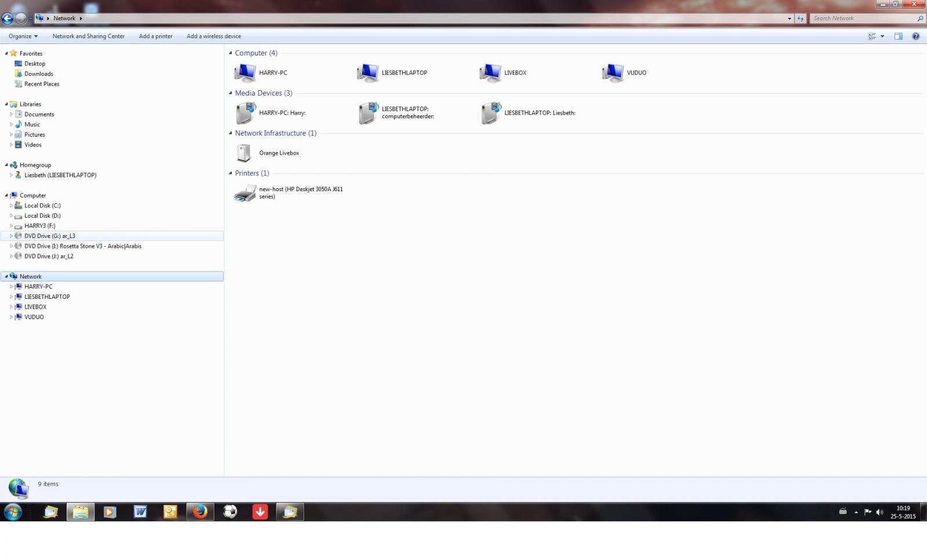The height and width of the screenshot is (560, 927).
Task: Click Add a wireless device
Action: pyautogui.click(x=213, y=36)
